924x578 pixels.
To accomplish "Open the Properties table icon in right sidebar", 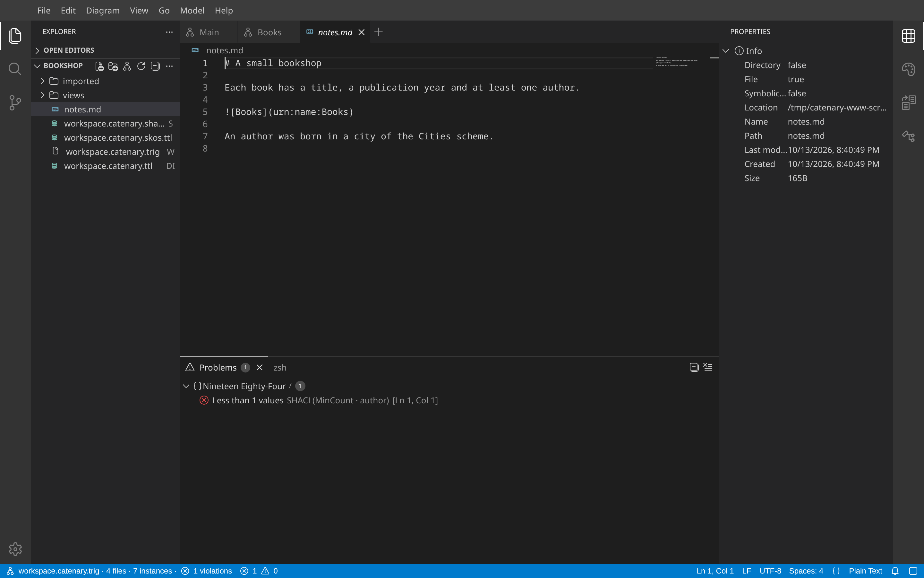I will click(908, 36).
